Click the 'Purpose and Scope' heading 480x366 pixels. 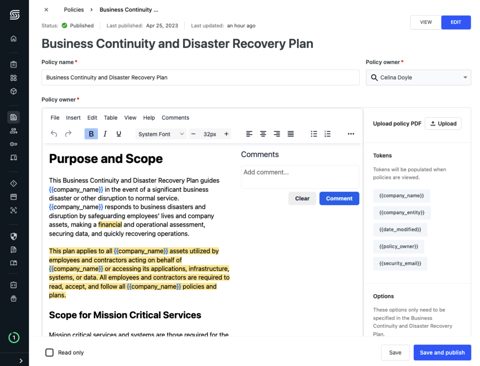(x=106, y=159)
